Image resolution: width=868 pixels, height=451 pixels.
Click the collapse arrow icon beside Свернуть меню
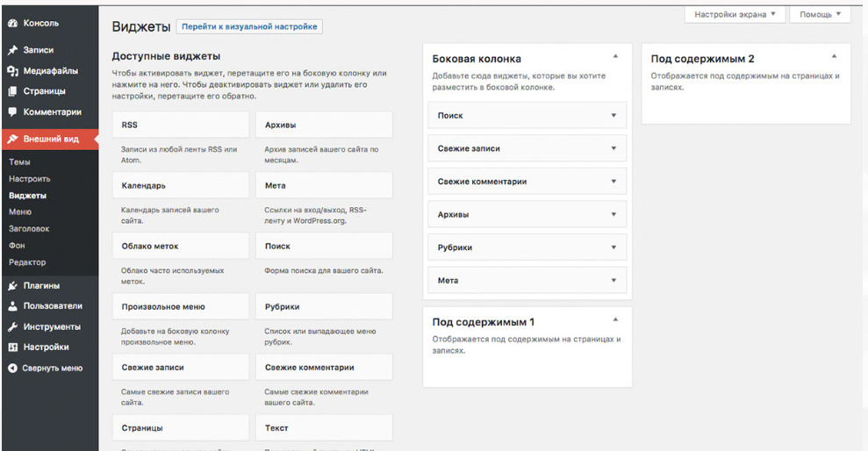(x=13, y=368)
